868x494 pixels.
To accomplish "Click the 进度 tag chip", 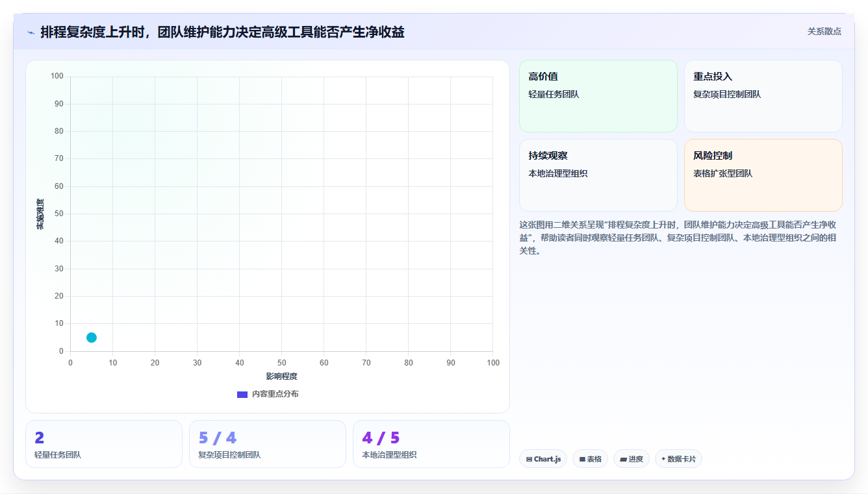I will [632, 459].
